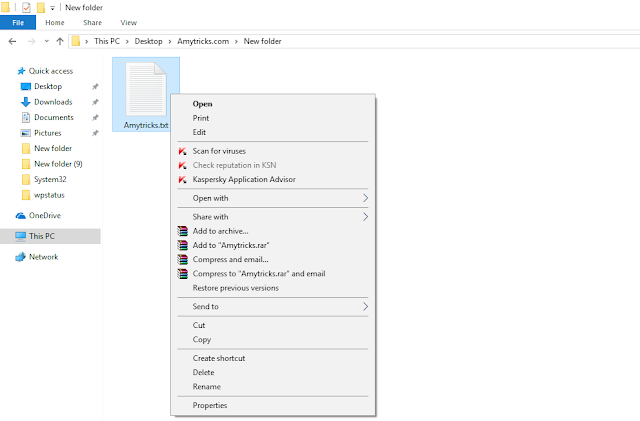The image size is (640, 421).
Task: Expand chevron after This PC in address bar
Action: pyautogui.click(x=127, y=42)
